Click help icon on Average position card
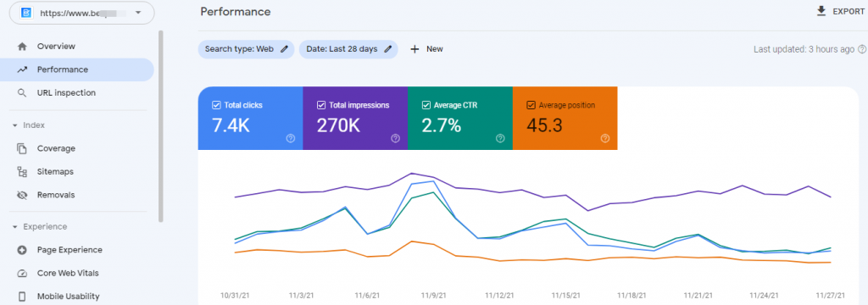Viewport: 868px width, 305px height. coord(605,138)
